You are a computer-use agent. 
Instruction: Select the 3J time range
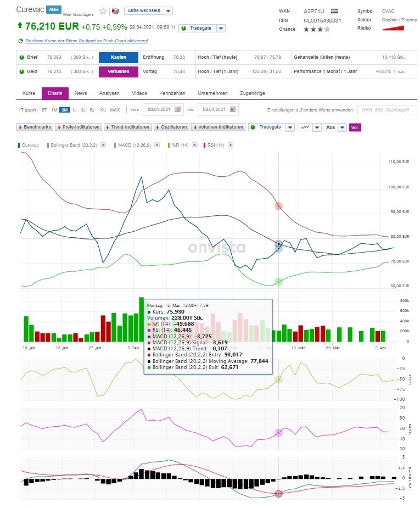(x=83, y=110)
